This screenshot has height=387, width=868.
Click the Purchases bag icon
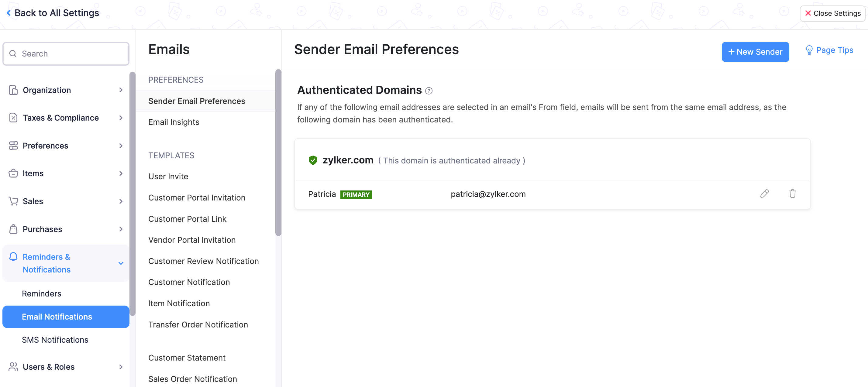tap(13, 229)
